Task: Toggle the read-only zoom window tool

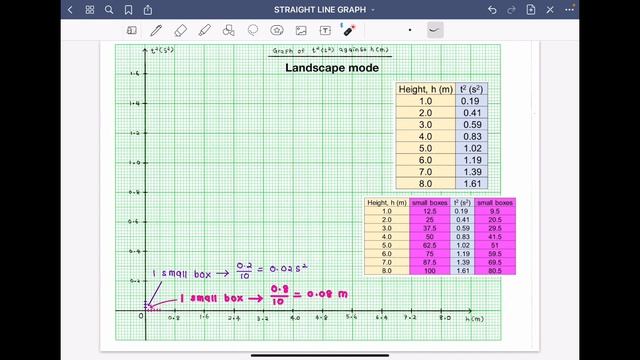Action: (x=131, y=30)
